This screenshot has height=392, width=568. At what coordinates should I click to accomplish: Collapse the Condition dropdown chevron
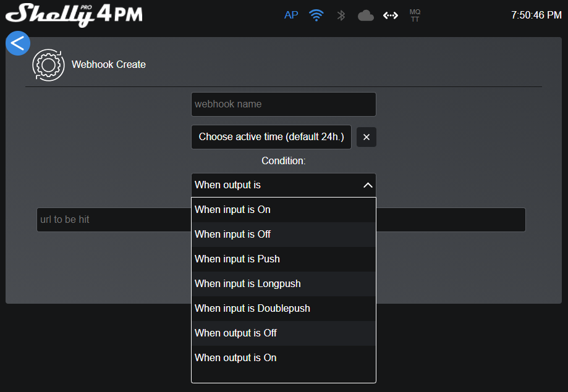point(368,185)
